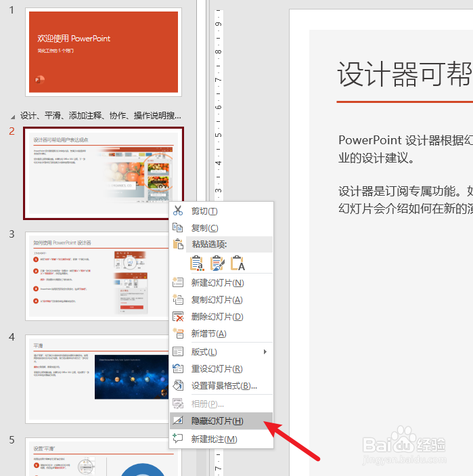Choose paste with destination theme icon
Image resolution: width=473 pixels, height=476 pixels.
(x=197, y=263)
